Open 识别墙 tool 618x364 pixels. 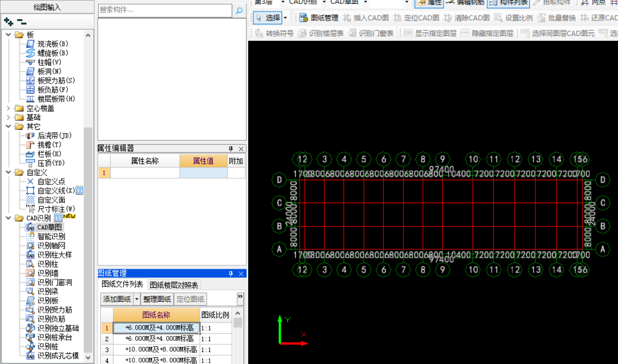pyautogui.click(x=48, y=273)
